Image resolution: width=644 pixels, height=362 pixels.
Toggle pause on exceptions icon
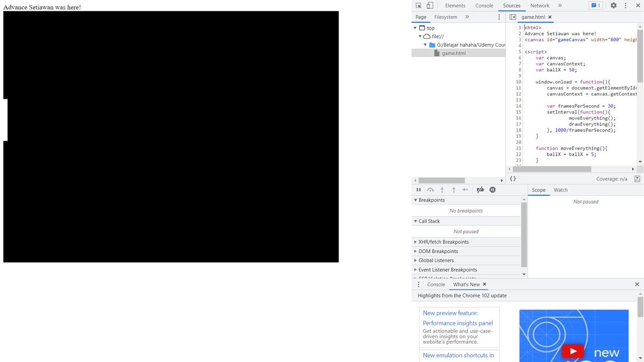(492, 190)
